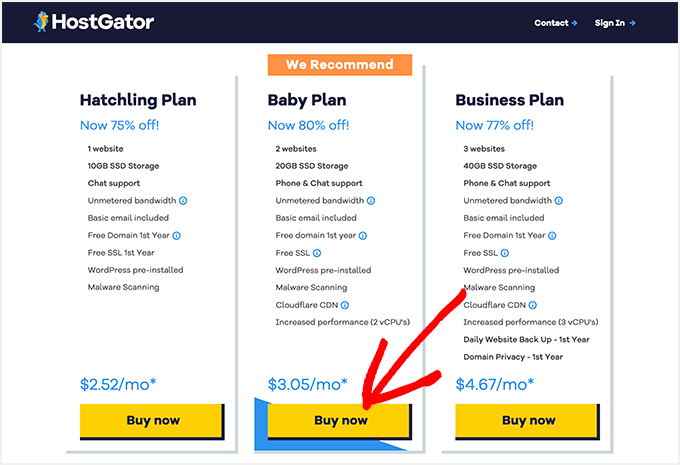Open the Contact link in header
This screenshot has width=680, height=465.
[x=556, y=23]
